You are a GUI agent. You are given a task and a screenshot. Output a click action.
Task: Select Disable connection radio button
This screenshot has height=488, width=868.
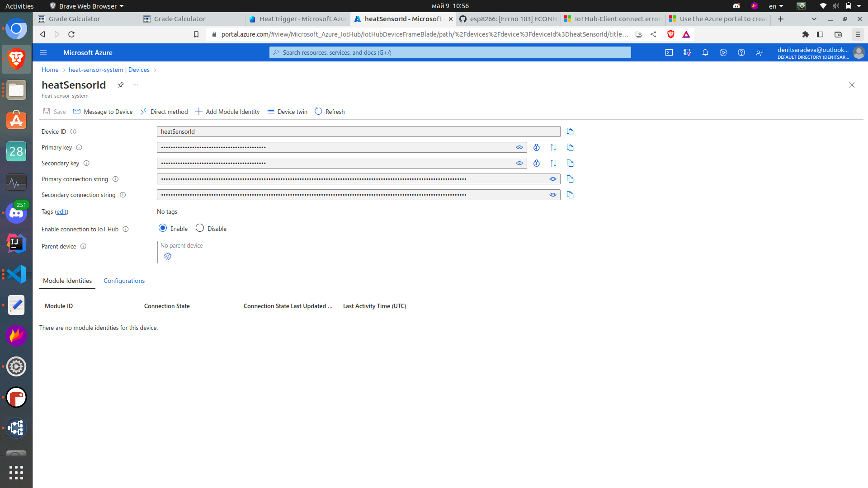click(200, 228)
